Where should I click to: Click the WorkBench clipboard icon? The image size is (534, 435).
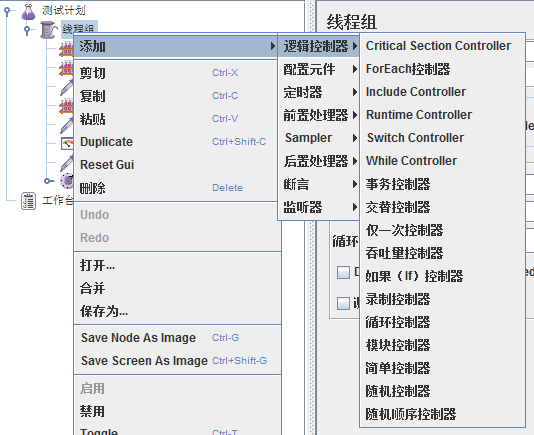28,201
